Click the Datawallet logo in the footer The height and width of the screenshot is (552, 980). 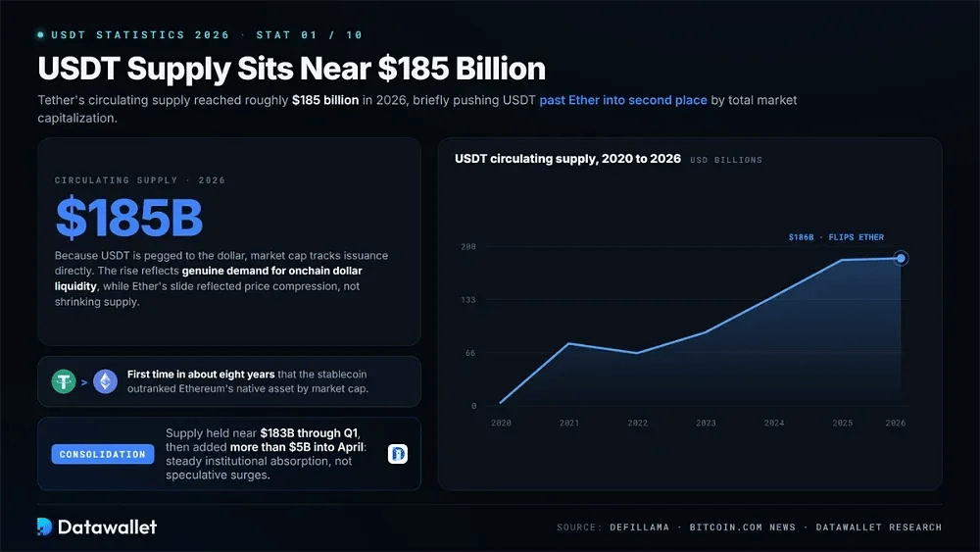pyautogui.click(x=97, y=527)
